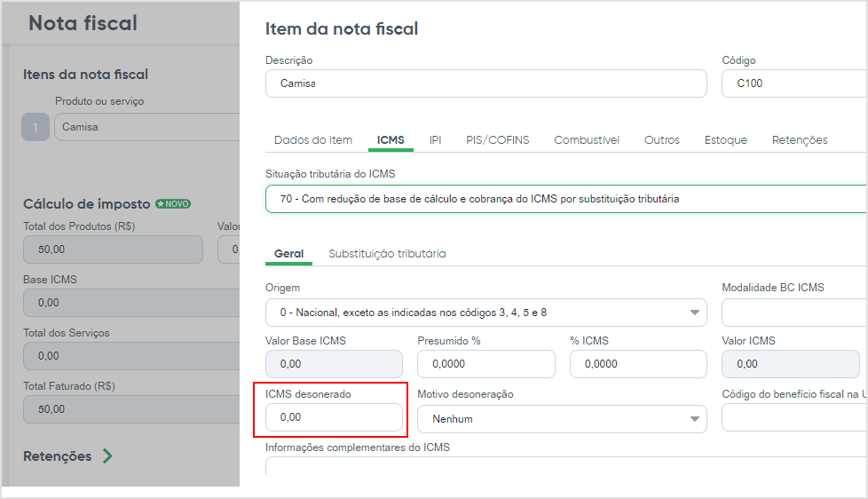
Task: Click the Informações complementares do ICMS box
Action: coord(565,466)
